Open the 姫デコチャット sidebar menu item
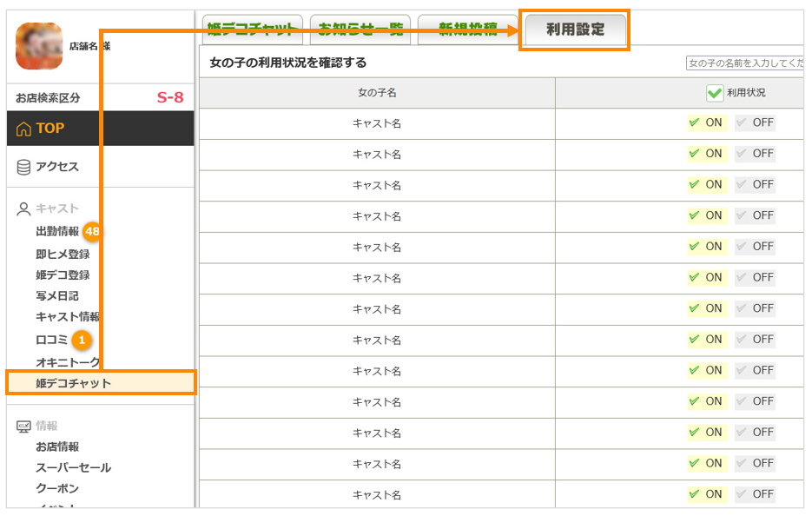 [x=73, y=383]
